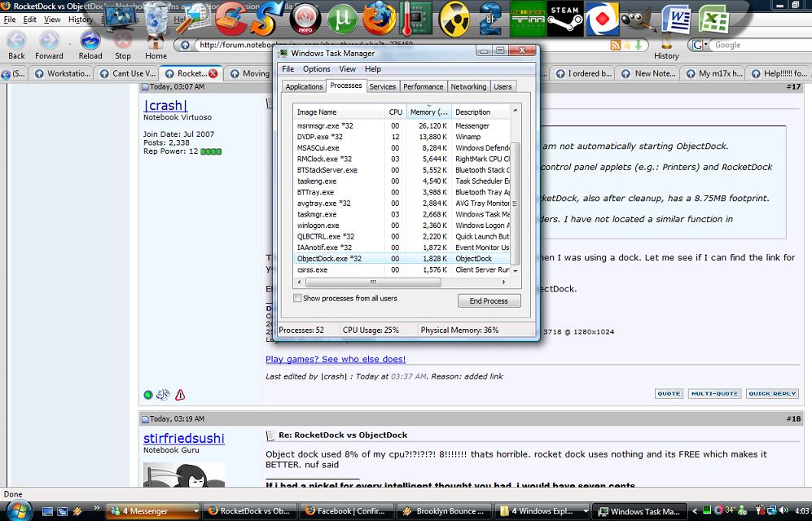
Task: Open the stirfriedsushi user profile link
Action: pyautogui.click(x=184, y=438)
